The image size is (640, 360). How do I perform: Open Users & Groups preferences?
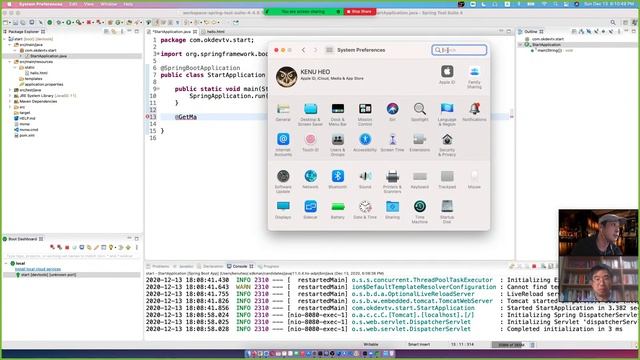[338, 144]
